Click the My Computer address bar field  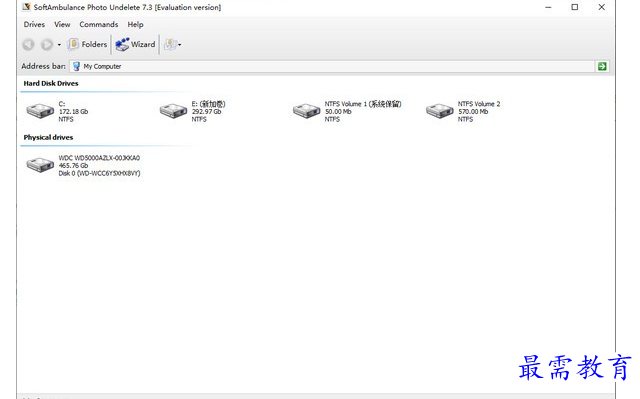(x=332, y=66)
